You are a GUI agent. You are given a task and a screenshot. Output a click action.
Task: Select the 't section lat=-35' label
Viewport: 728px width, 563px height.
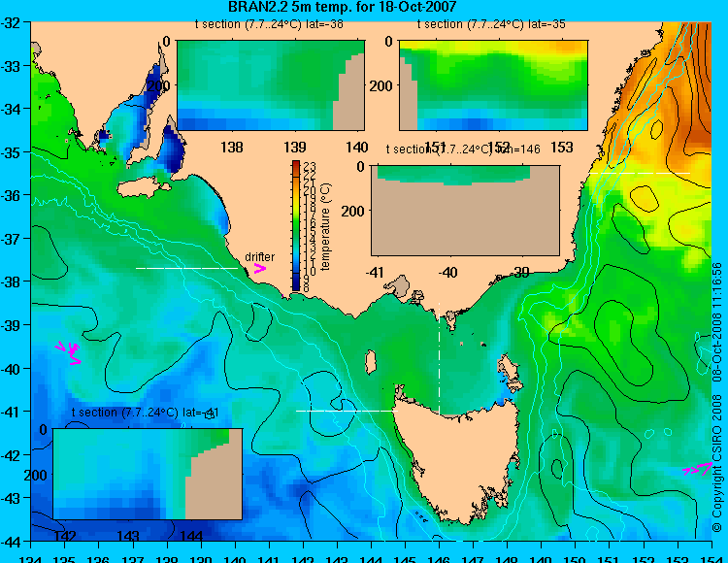coord(491,24)
